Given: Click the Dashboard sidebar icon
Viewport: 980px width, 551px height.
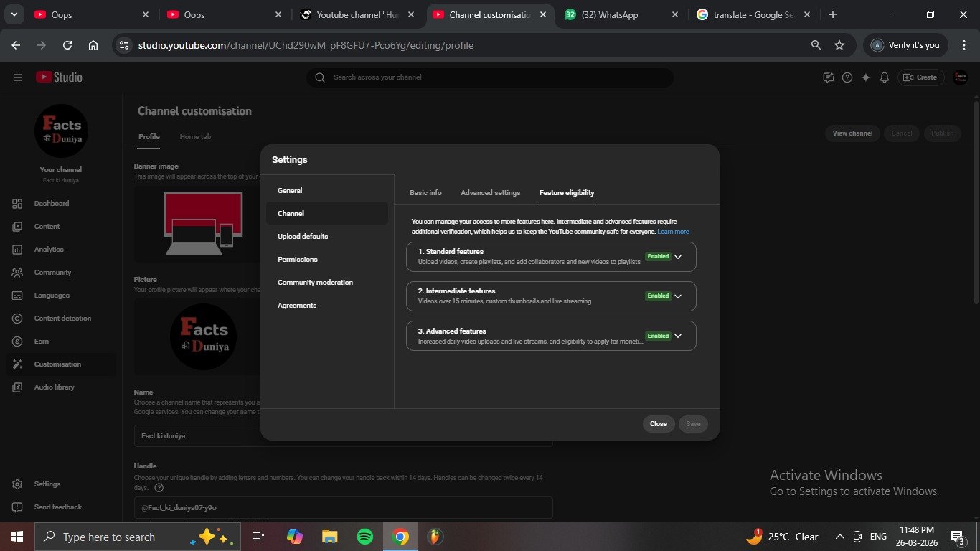Looking at the screenshot, I should pos(17,204).
